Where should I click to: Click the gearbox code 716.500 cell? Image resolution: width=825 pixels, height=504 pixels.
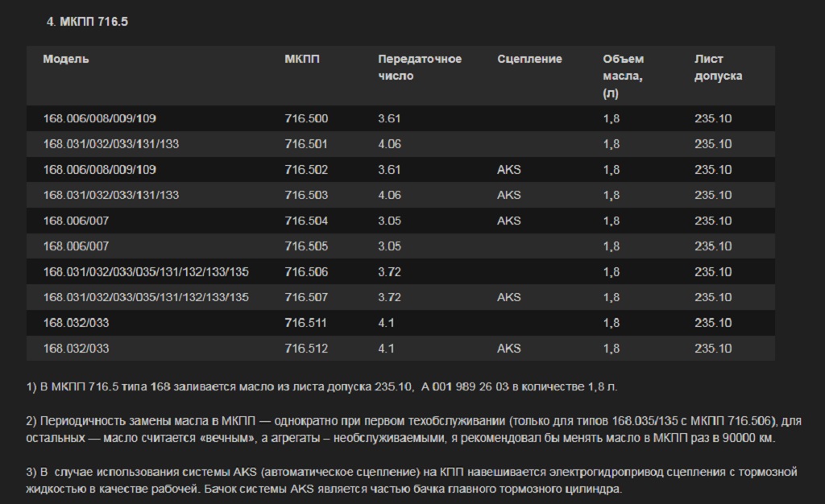pyautogui.click(x=306, y=118)
